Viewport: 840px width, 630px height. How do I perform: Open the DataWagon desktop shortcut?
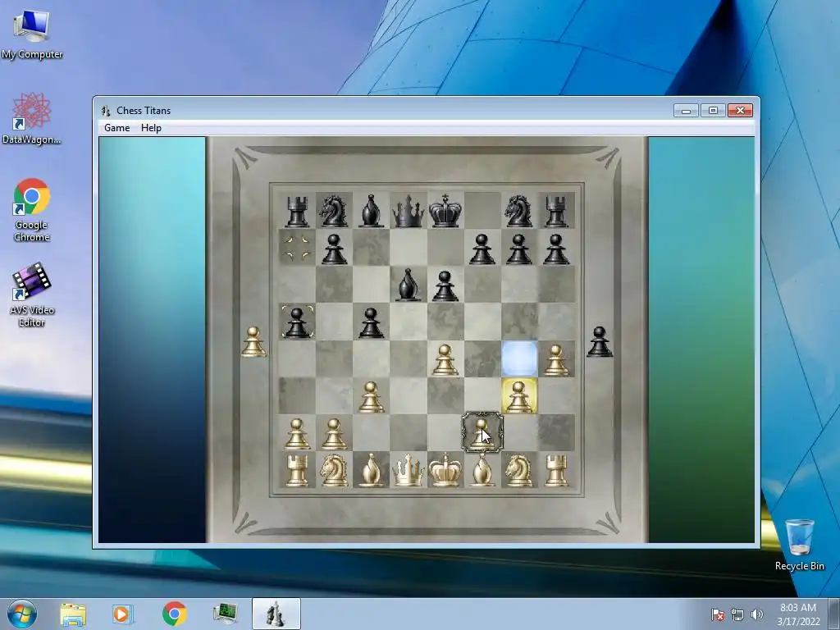32,118
